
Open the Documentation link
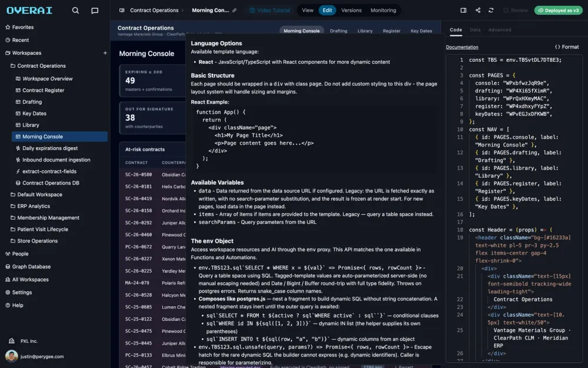click(462, 47)
